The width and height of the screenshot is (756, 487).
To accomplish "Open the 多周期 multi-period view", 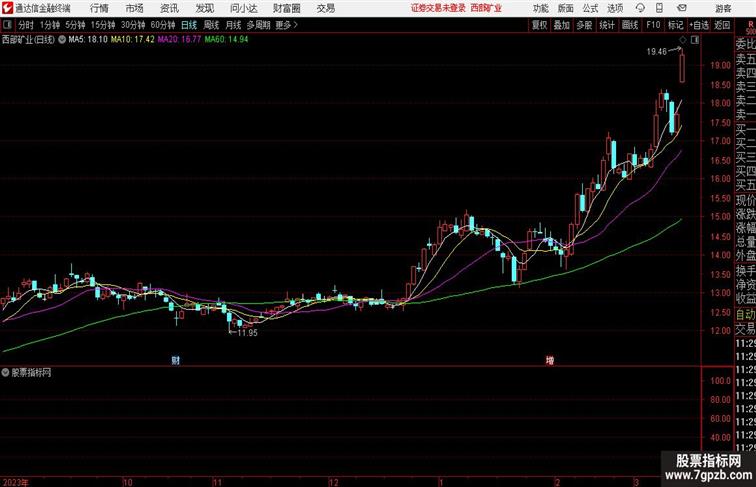I will click(x=258, y=25).
